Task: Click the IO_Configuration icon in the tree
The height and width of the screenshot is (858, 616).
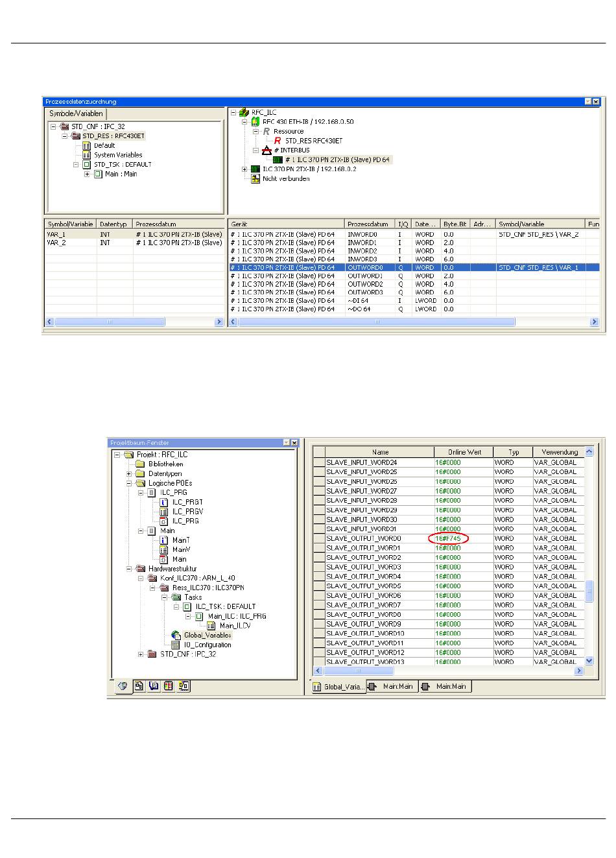Action: pyautogui.click(x=176, y=645)
